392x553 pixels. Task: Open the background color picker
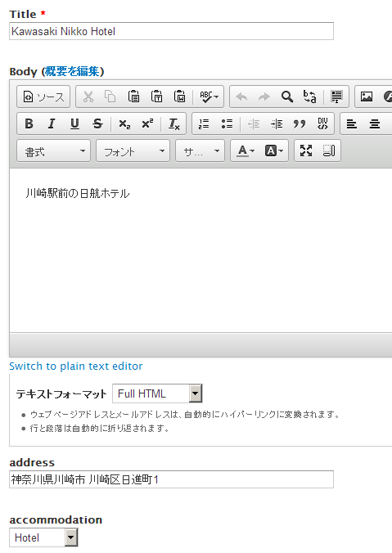[x=274, y=151]
